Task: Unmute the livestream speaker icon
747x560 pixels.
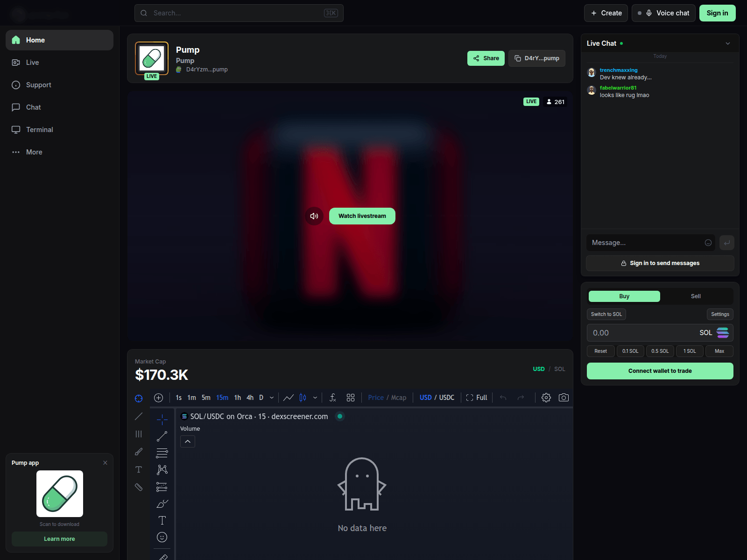Action: [314, 216]
